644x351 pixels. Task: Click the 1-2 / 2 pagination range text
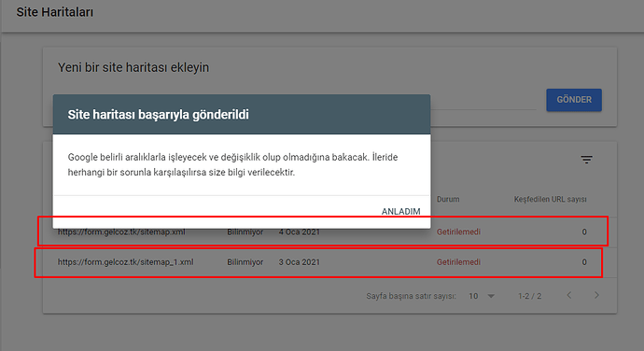pos(530,296)
